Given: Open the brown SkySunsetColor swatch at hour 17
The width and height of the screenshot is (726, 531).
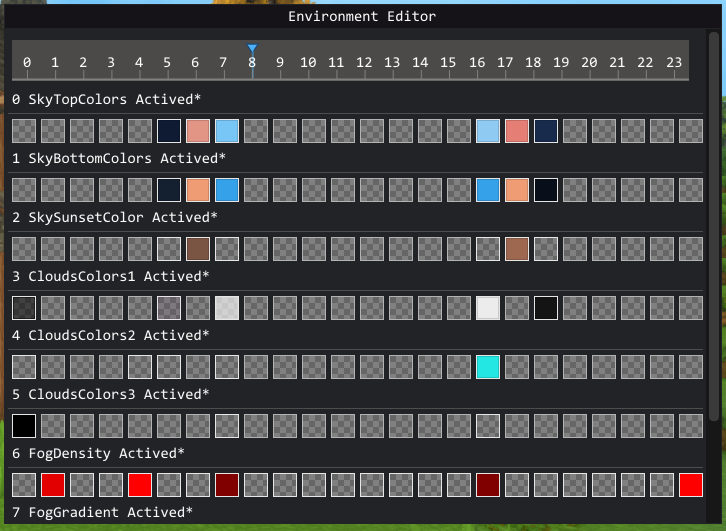Looking at the screenshot, I should click(x=517, y=249).
